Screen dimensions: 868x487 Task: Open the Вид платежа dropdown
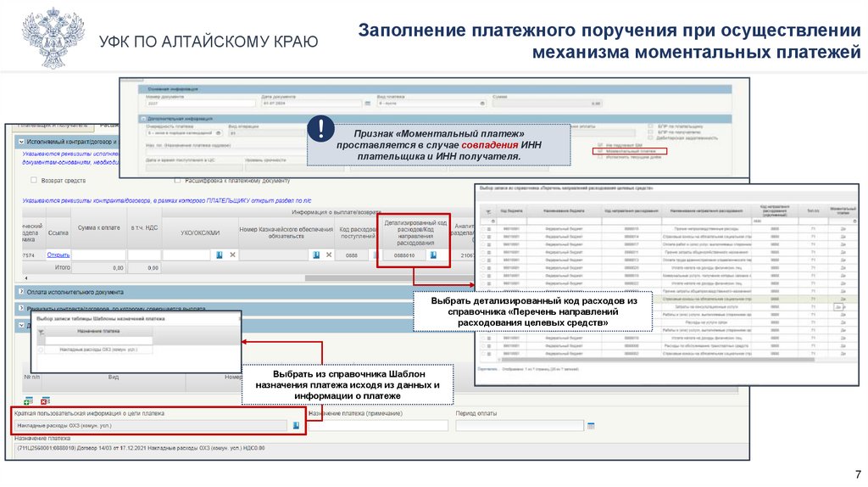point(482,104)
